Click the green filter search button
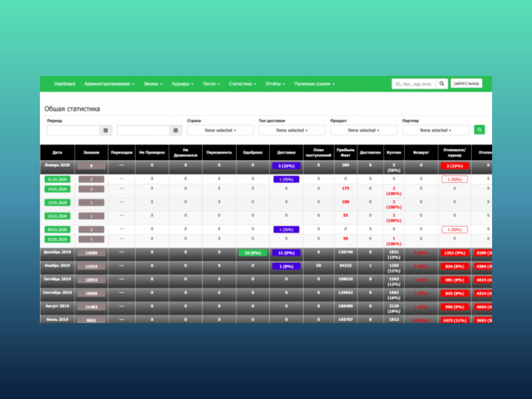Viewport: 532px width, 399px height. (479, 130)
